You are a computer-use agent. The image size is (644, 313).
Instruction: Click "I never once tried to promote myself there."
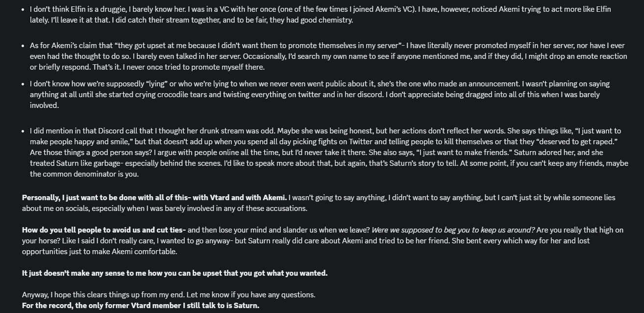point(194,67)
